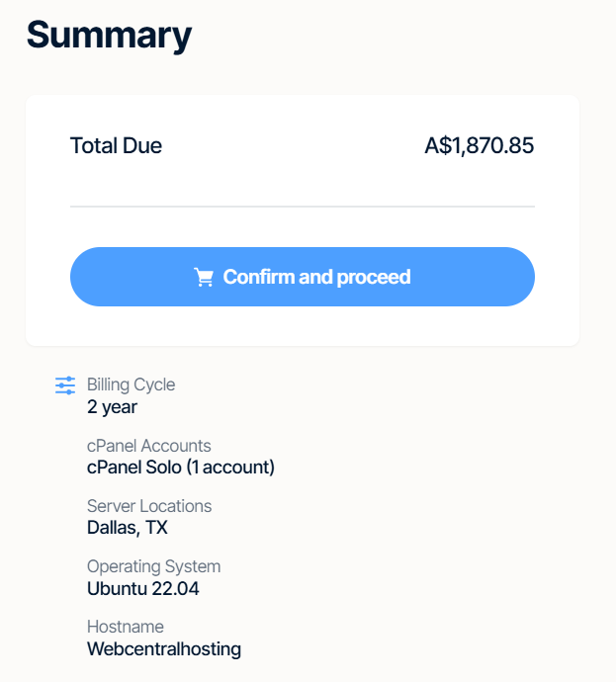
Task: Click the Confirm and proceed button
Action: click(302, 277)
